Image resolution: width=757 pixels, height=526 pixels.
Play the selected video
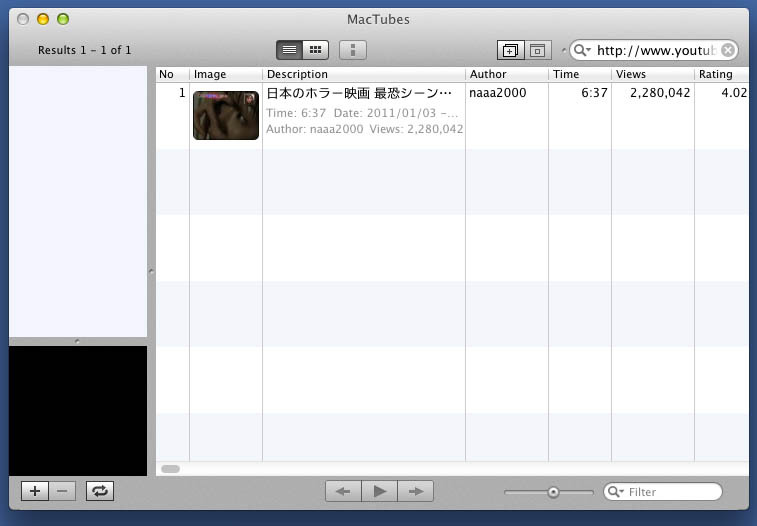pyautogui.click(x=379, y=491)
